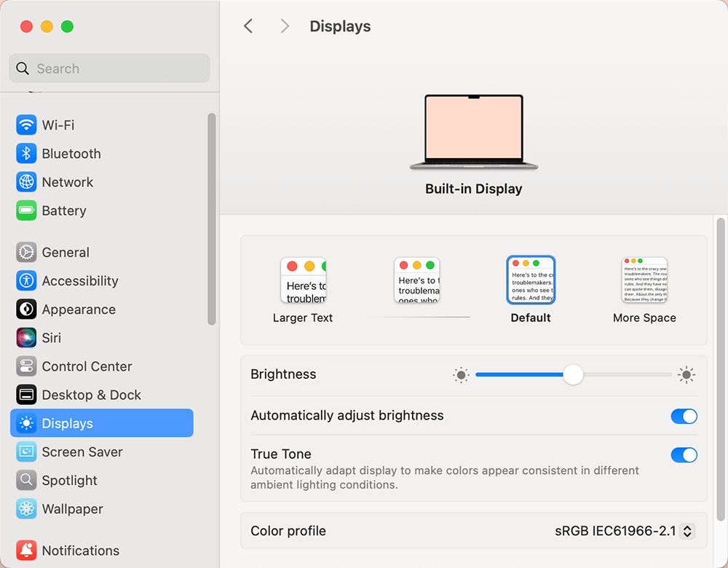Open Screen Saver settings
Screen dimensions: 728x568
pos(75,451)
